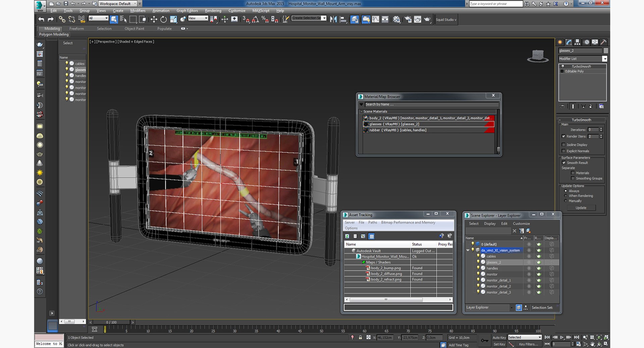644x348 pixels.
Task: Open the Create panel star icon
Action: tap(560, 42)
